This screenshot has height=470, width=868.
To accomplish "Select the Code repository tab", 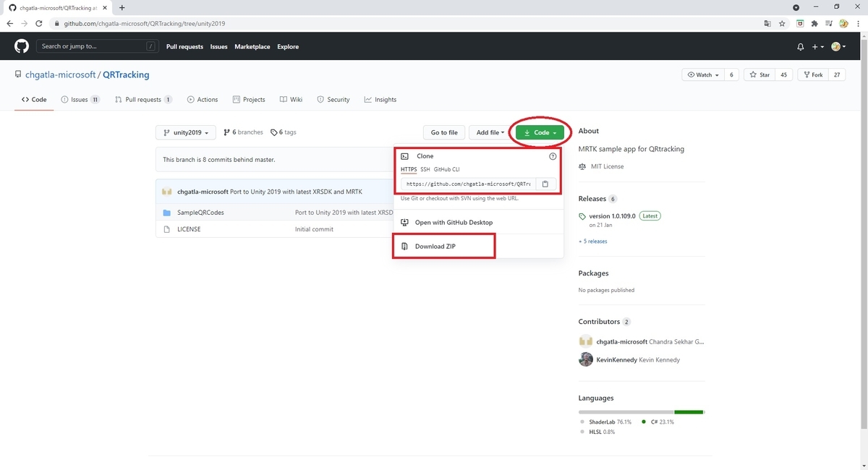I will coord(34,100).
